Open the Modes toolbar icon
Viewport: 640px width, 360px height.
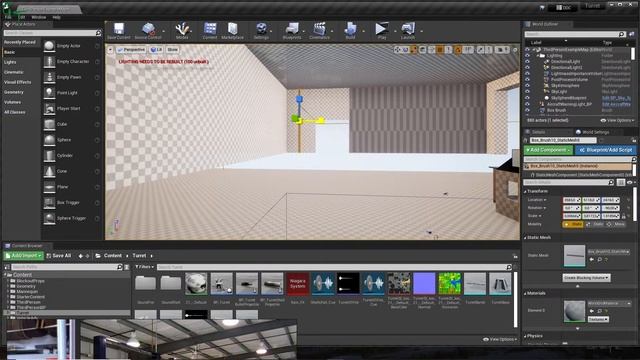(182, 31)
